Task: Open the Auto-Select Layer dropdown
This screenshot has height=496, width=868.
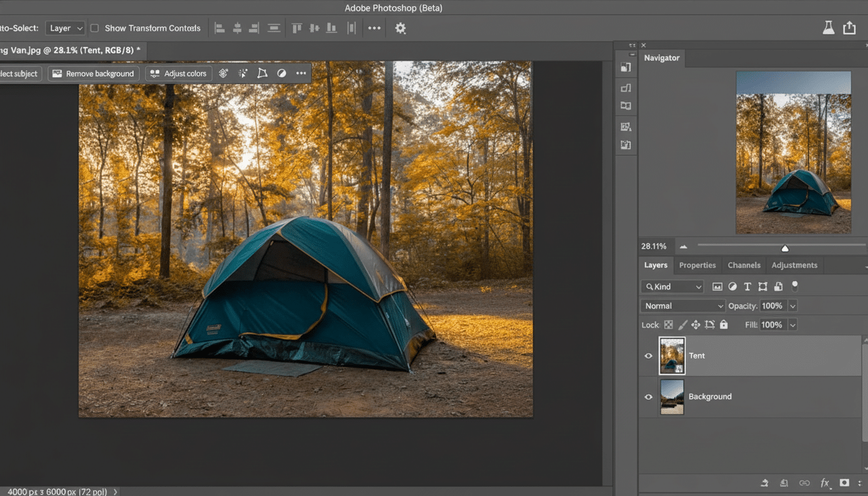Action: pyautogui.click(x=65, y=28)
